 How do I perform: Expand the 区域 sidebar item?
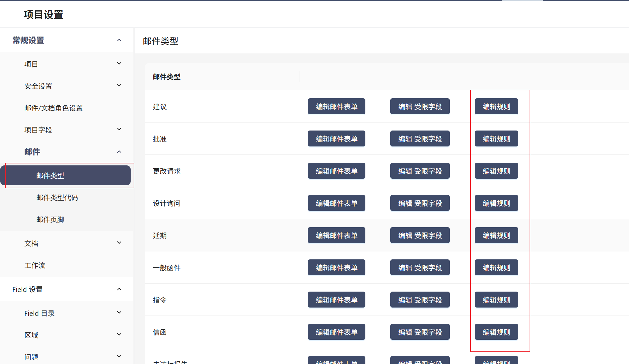coord(119,334)
